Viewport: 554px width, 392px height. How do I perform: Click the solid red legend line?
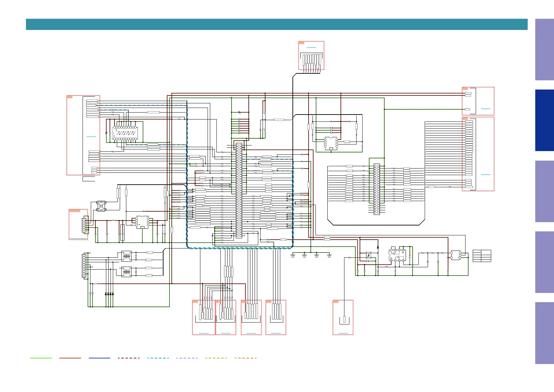[70, 358]
